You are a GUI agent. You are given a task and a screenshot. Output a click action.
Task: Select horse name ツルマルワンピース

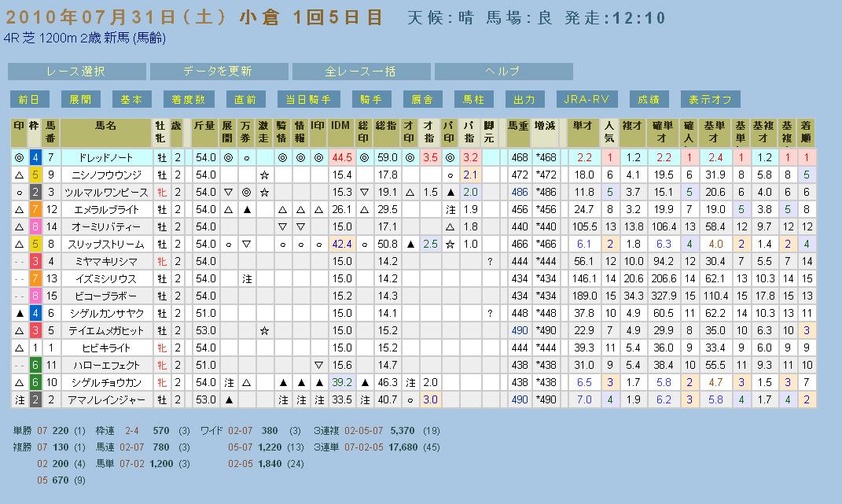[106, 192]
